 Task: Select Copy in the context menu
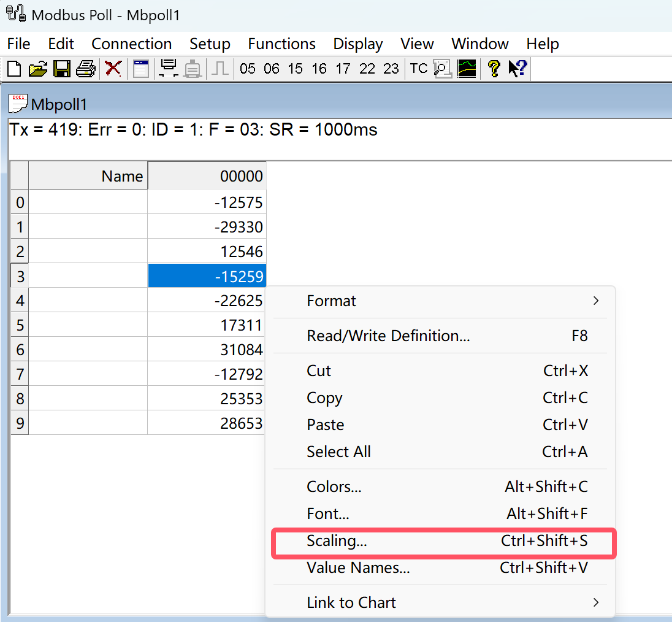point(440,398)
